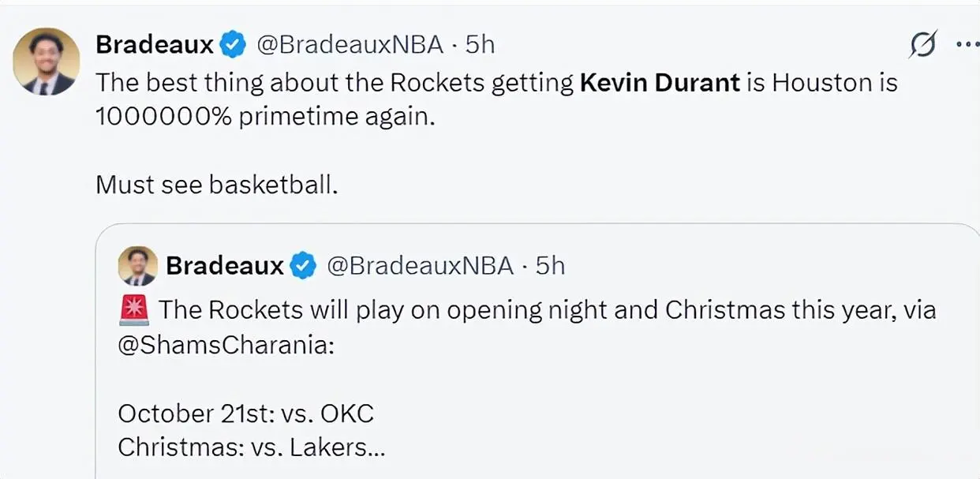Viewport: 980px width, 479px height.
Task: Click the Grok slashed-circle icon
Action: [922, 46]
